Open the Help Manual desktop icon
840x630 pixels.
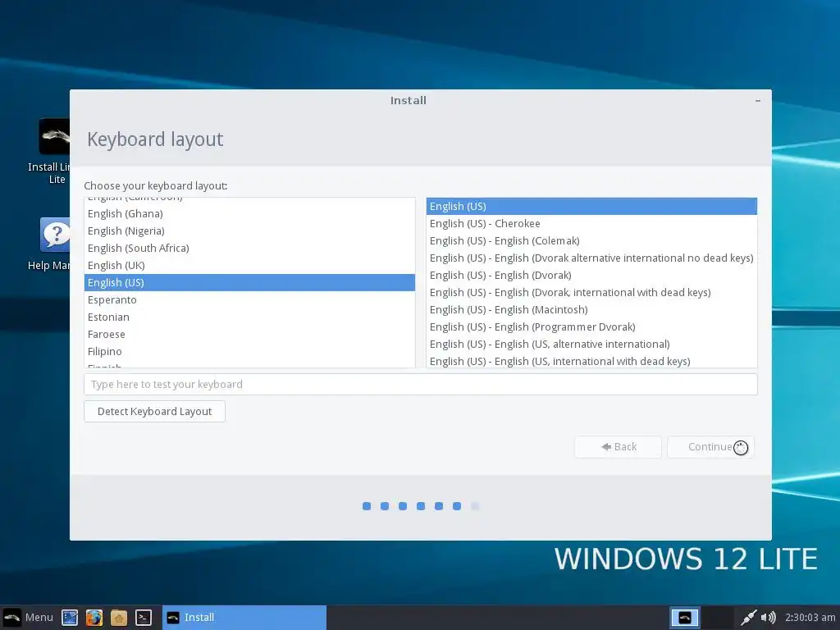53,244
